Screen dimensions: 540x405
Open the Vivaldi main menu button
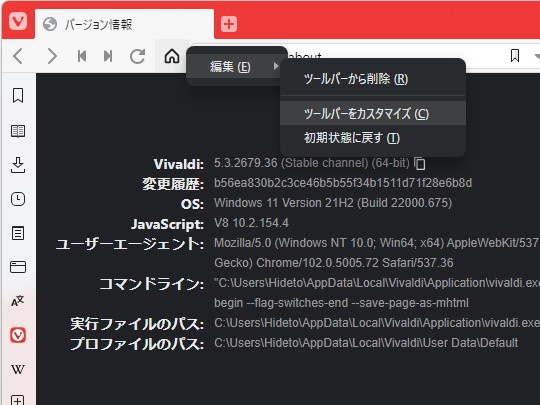[18, 21]
